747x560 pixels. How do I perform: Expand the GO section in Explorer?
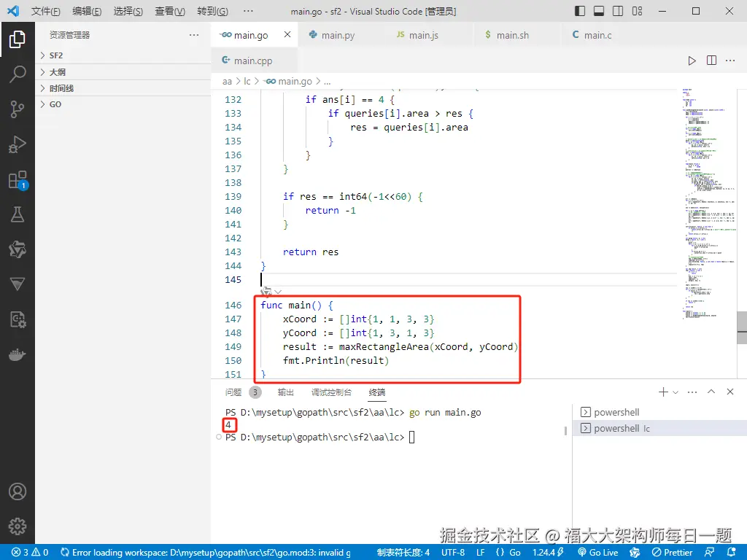pos(123,104)
